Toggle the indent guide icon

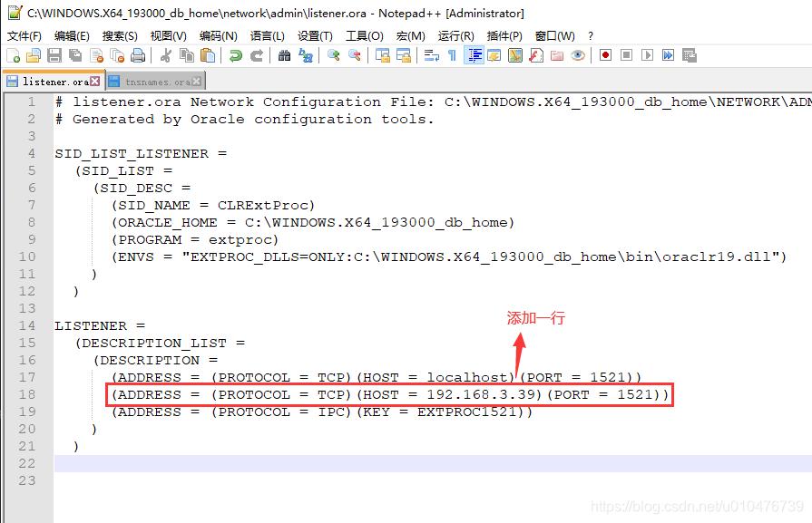coord(474,55)
